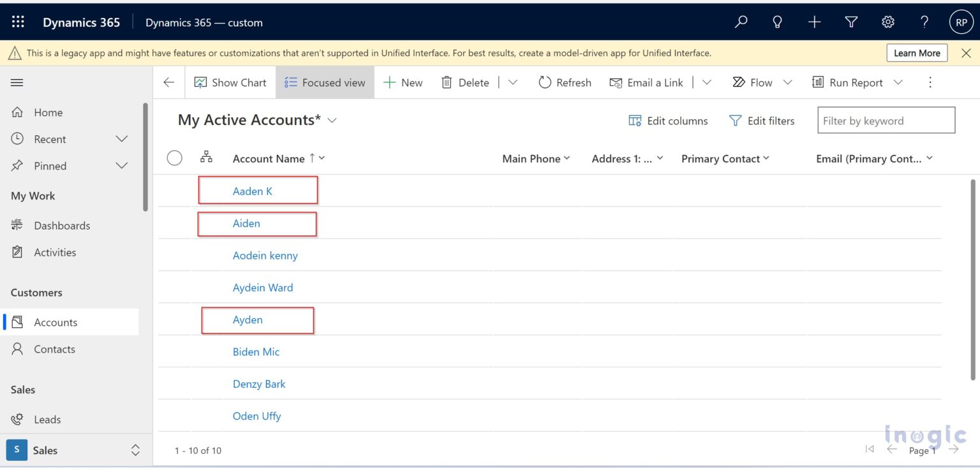Open the Aiden account record link
The height and width of the screenshot is (468, 980).
click(x=247, y=223)
